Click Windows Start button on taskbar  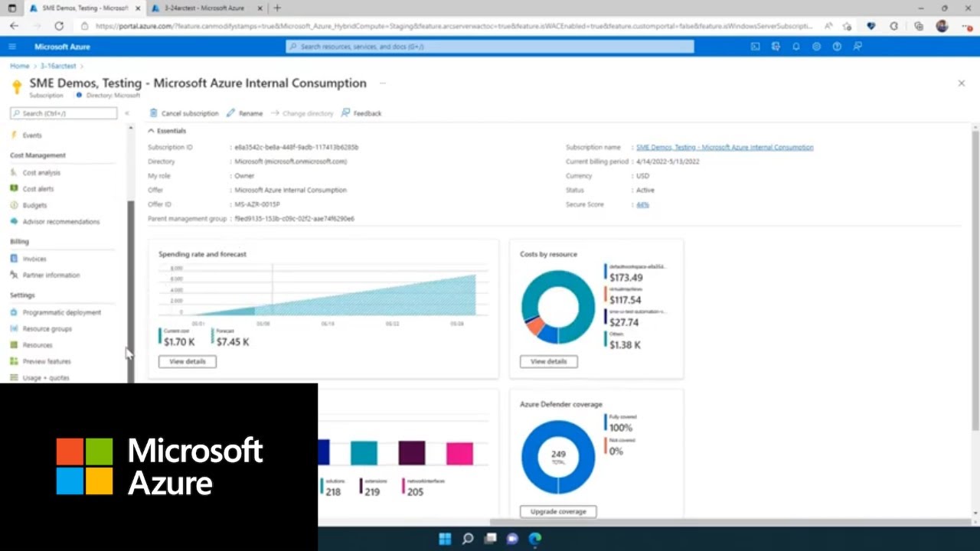click(x=445, y=539)
